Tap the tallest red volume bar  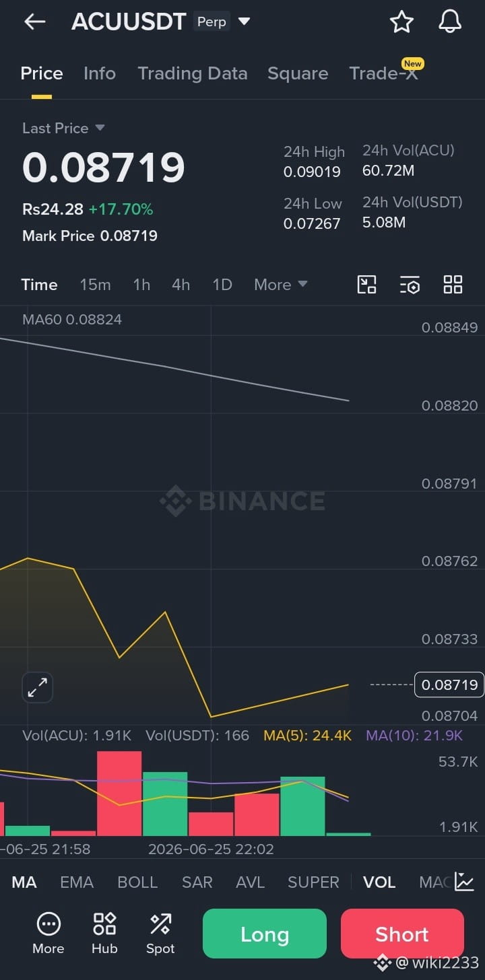(119, 794)
